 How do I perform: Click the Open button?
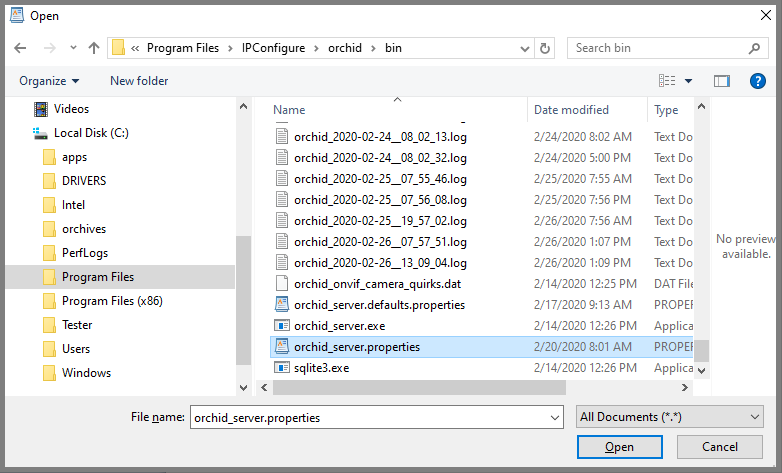point(619,447)
